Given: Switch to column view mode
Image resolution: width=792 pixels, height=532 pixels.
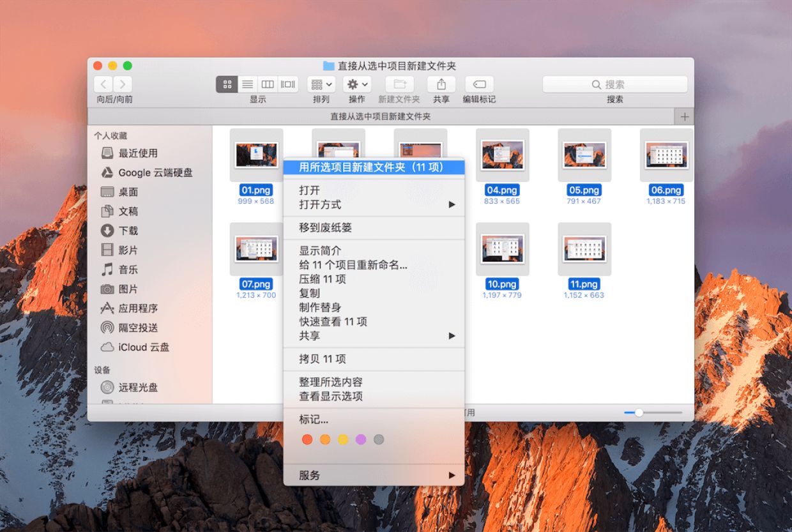Looking at the screenshot, I should click(268, 84).
